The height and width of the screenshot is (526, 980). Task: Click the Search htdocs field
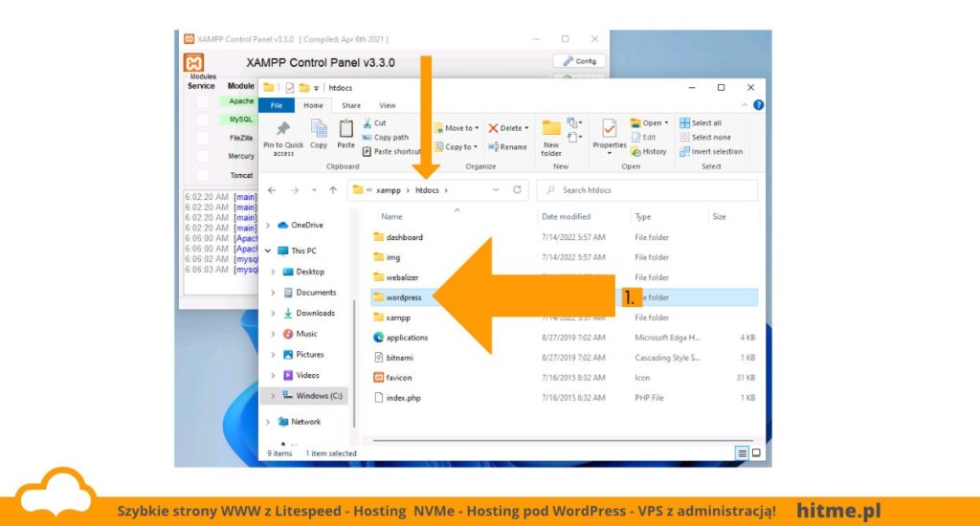coord(648,190)
